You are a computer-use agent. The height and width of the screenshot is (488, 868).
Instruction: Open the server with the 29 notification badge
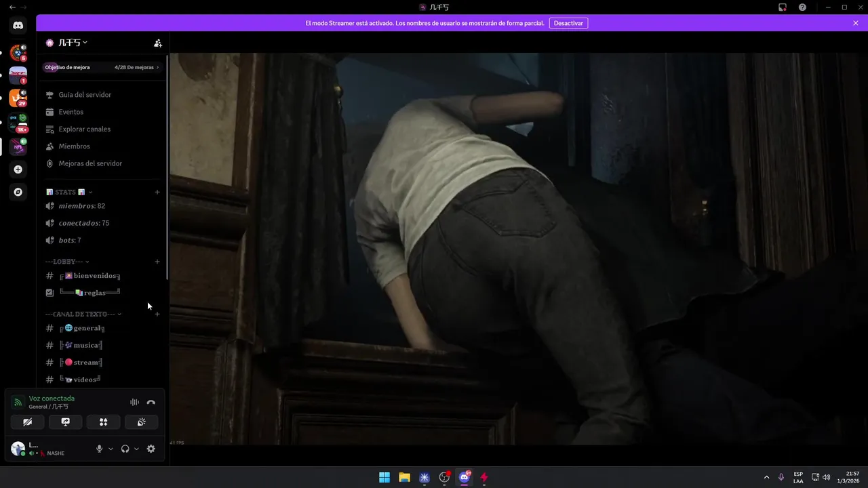click(x=18, y=98)
